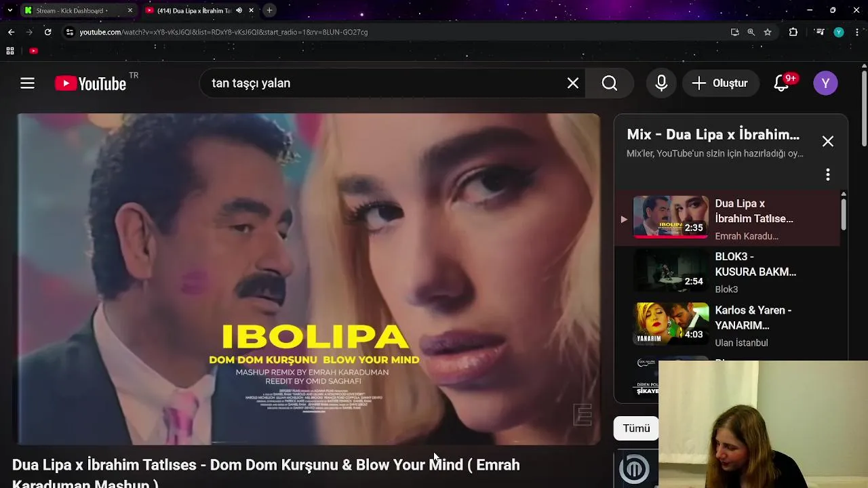The height and width of the screenshot is (488, 868).
Task: Clear the search box text
Action: pyautogui.click(x=573, y=83)
